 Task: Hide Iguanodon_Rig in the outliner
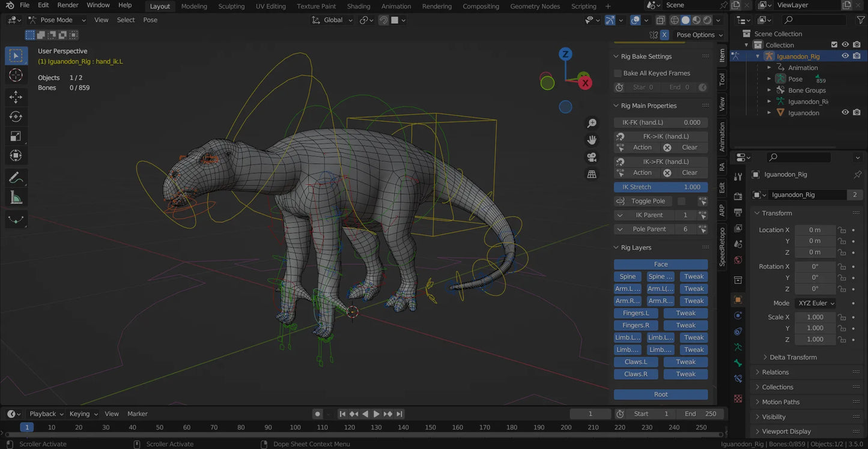(845, 56)
